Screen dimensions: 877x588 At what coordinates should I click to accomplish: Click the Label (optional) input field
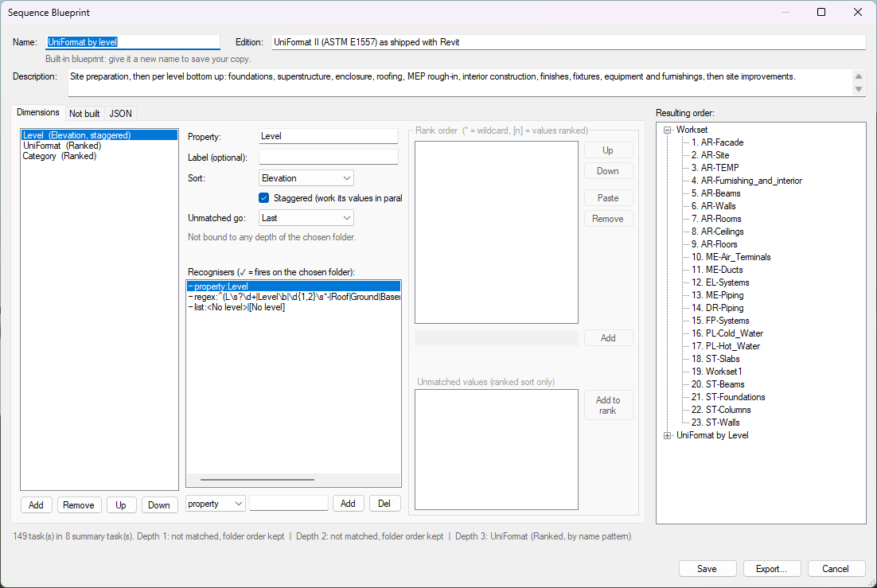(329, 157)
